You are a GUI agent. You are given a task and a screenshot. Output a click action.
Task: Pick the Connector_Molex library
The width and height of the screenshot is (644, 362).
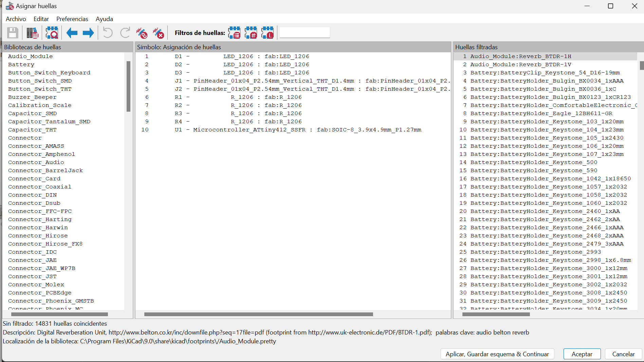coord(36,285)
